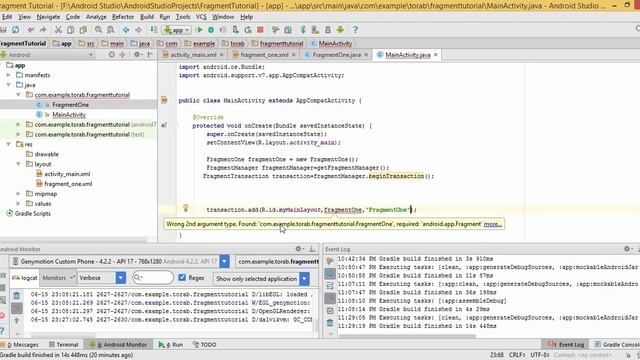
Task: Collapse the layout folder
Action: [18, 164]
